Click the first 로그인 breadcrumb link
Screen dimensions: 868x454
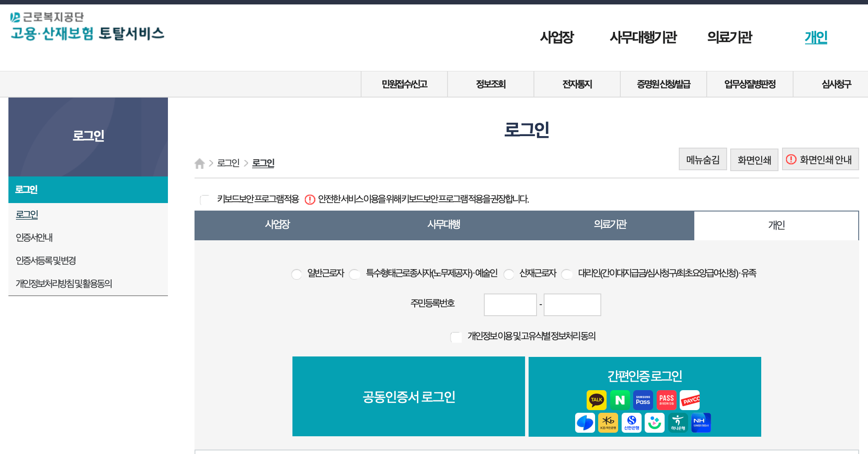[228, 163]
